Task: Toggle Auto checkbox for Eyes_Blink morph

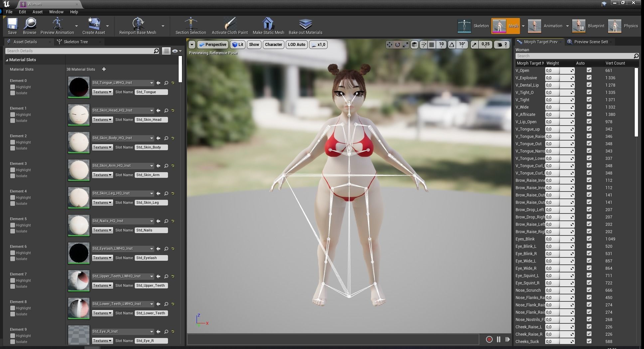Action: (589, 239)
